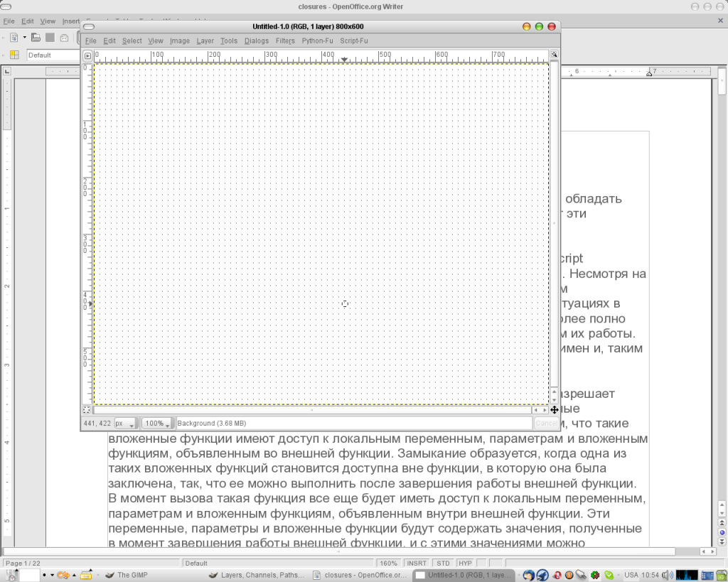
Task: Open the Filters menu in GIMP
Action: point(285,41)
